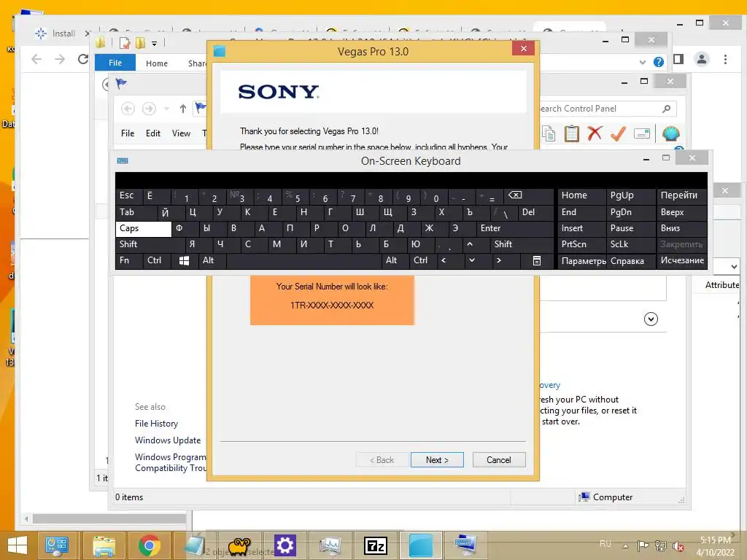
Task: Click the orange checkmark icon in the toolbar
Action: [618, 134]
